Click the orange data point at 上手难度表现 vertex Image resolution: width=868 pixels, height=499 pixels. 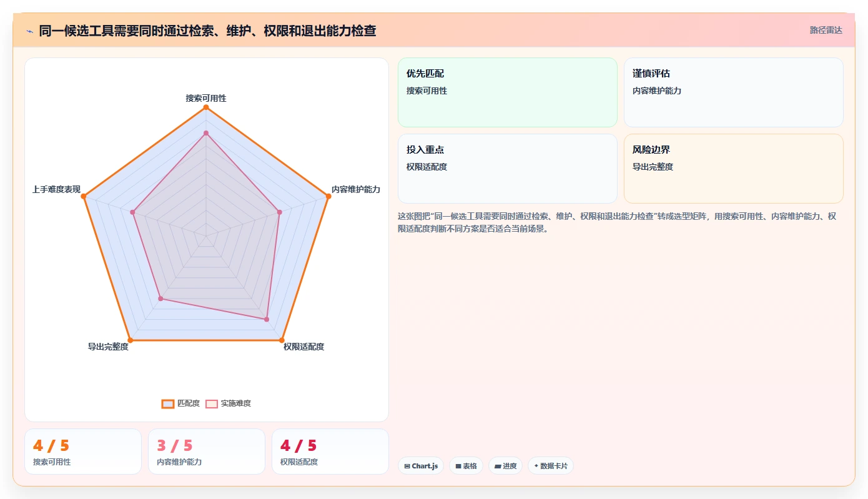(x=84, y=197)
